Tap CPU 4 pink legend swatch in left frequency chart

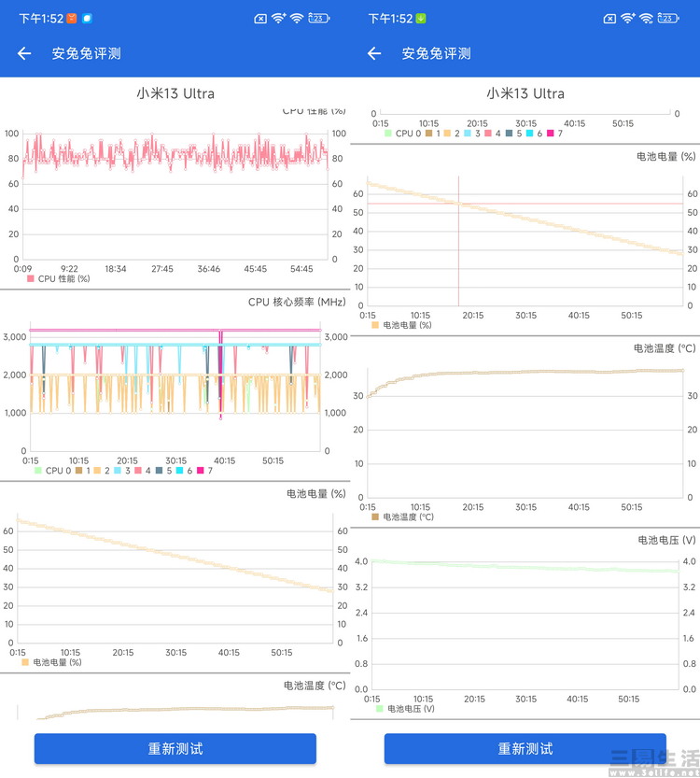[138, 471]
